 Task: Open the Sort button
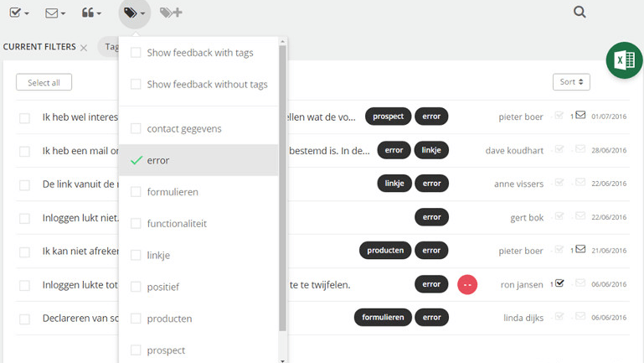click(571, 82)
